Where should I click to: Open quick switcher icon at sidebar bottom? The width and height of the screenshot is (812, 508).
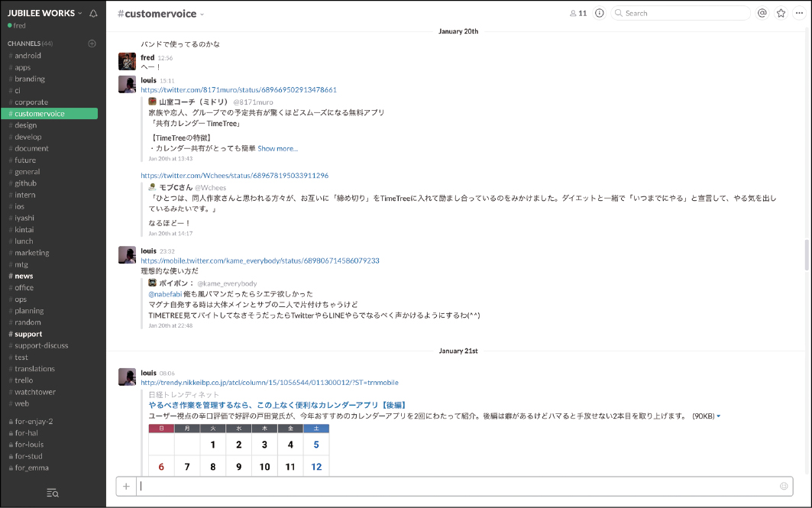52,493
